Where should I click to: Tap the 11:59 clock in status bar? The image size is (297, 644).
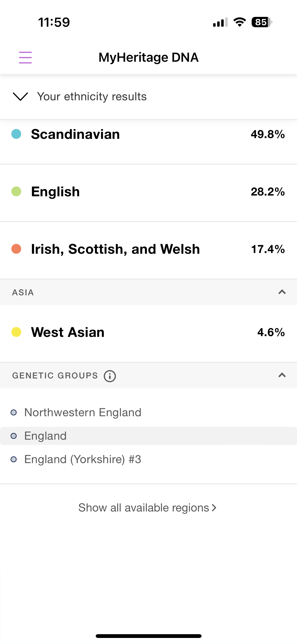(54, 22)
